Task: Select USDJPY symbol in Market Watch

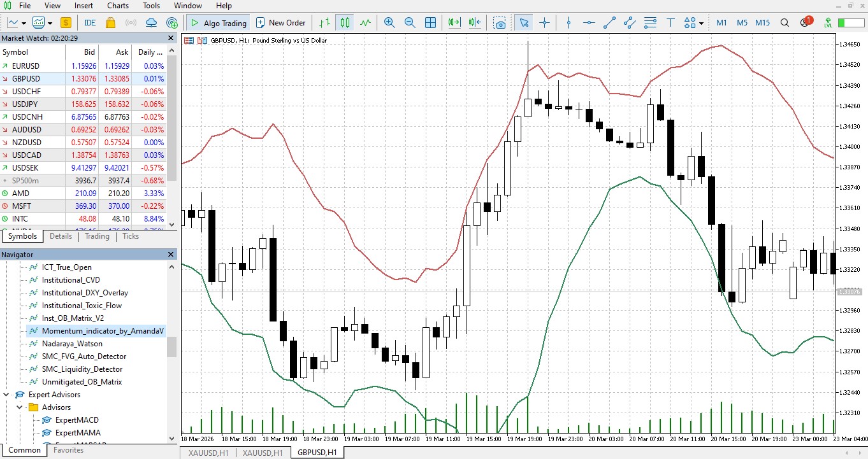Action: (x=25, y=104)
